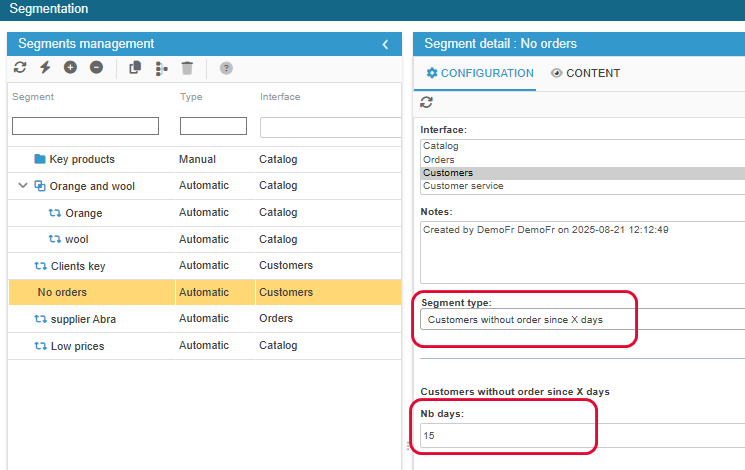
Task: Click the Segment column header
Action: pos(33,96)
